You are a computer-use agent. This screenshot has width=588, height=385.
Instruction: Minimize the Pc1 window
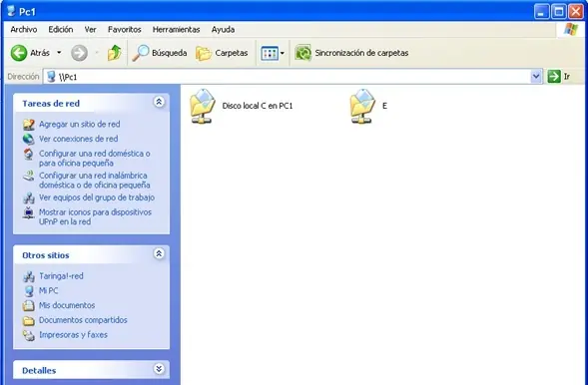(541, 12)
